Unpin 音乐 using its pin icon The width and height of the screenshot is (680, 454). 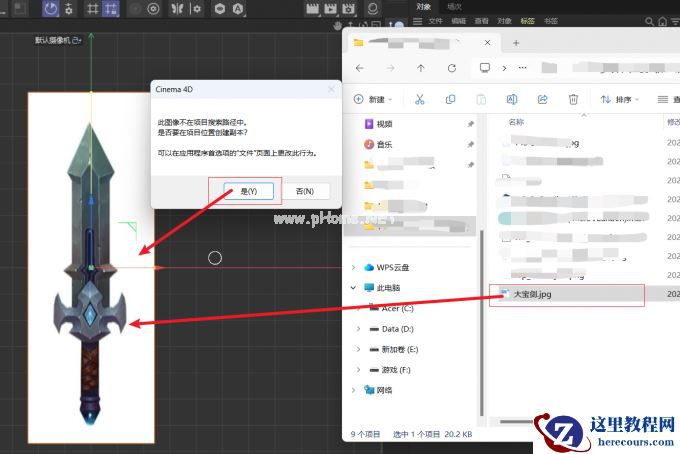tap(471, 144)
